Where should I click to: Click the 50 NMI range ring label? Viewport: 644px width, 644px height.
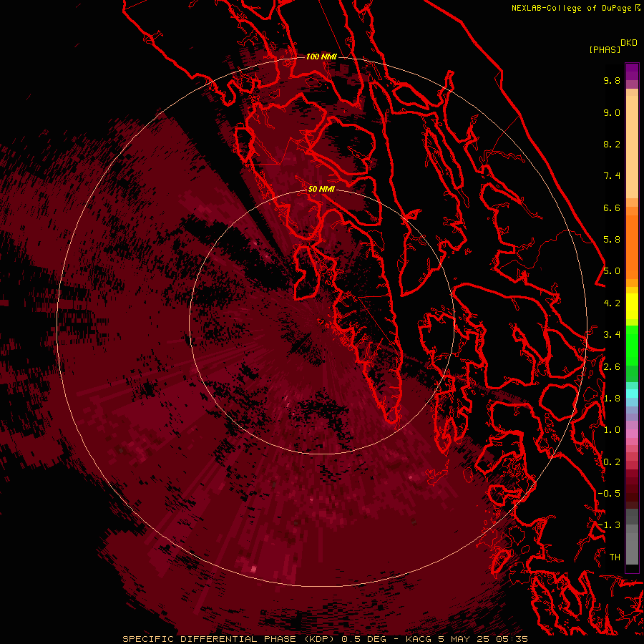tap(321, 190)
